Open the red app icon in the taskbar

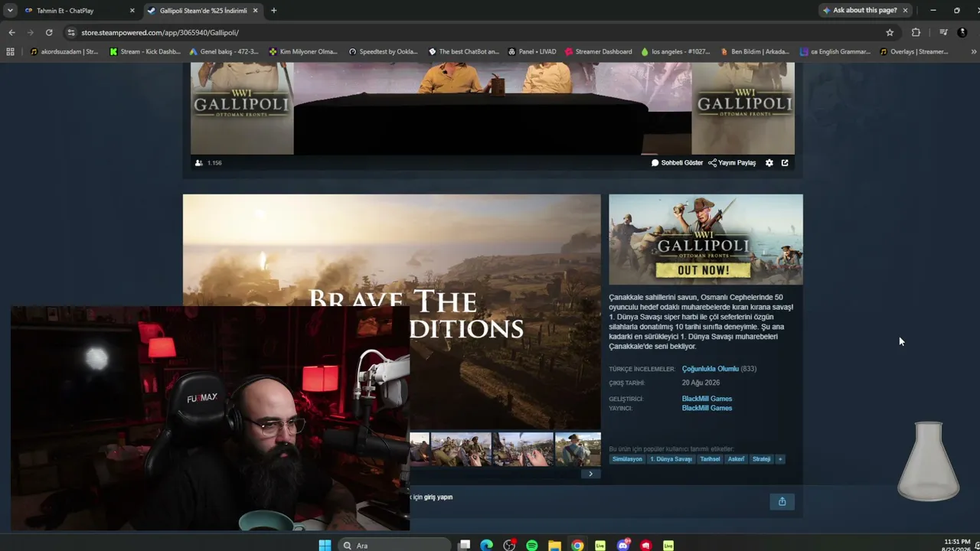(646, 546)
